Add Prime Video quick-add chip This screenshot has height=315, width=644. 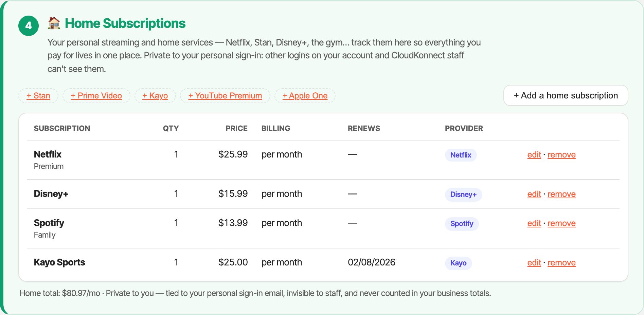pyautogui.click(x=96, y=96)
